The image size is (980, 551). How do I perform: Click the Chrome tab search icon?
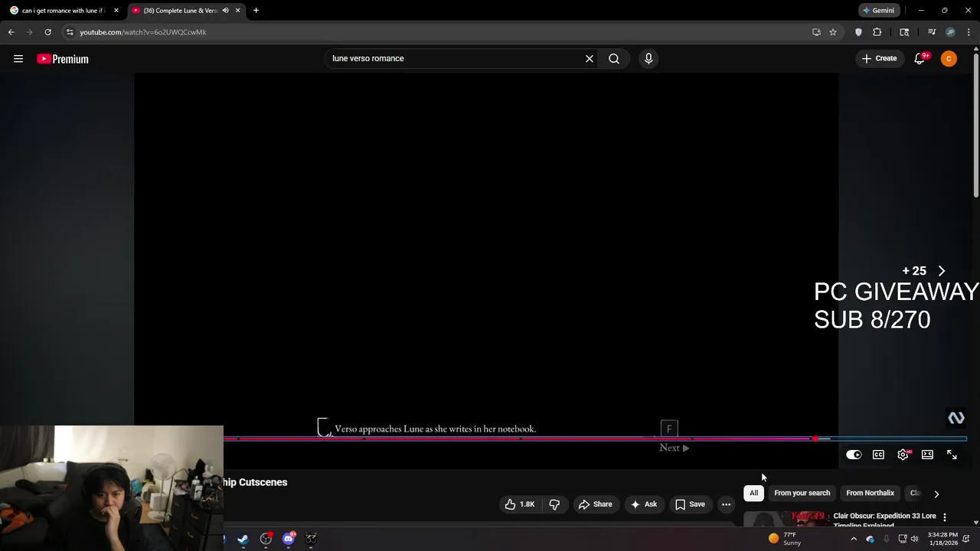pos(904,32)
